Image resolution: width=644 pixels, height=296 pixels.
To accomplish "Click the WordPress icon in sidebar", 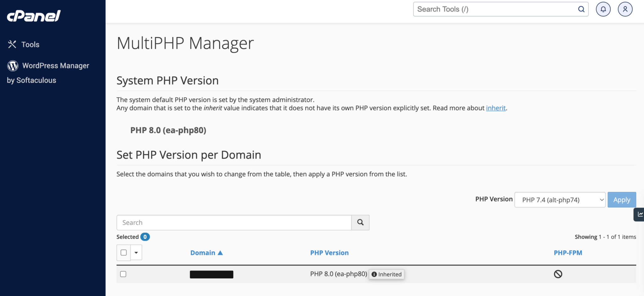I will (x=12, y=66).
